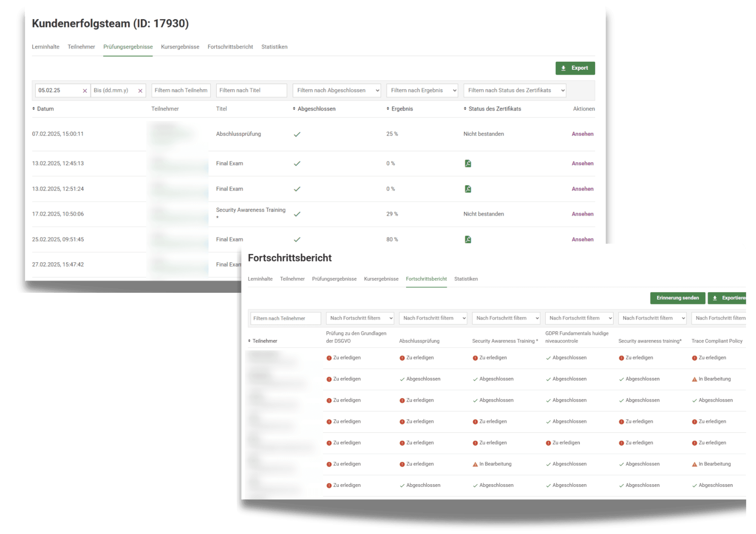The image size is (756, 534).
Task: Expand Filtern nach Ergebnis dropdown
Action: (x=422, y=91)
